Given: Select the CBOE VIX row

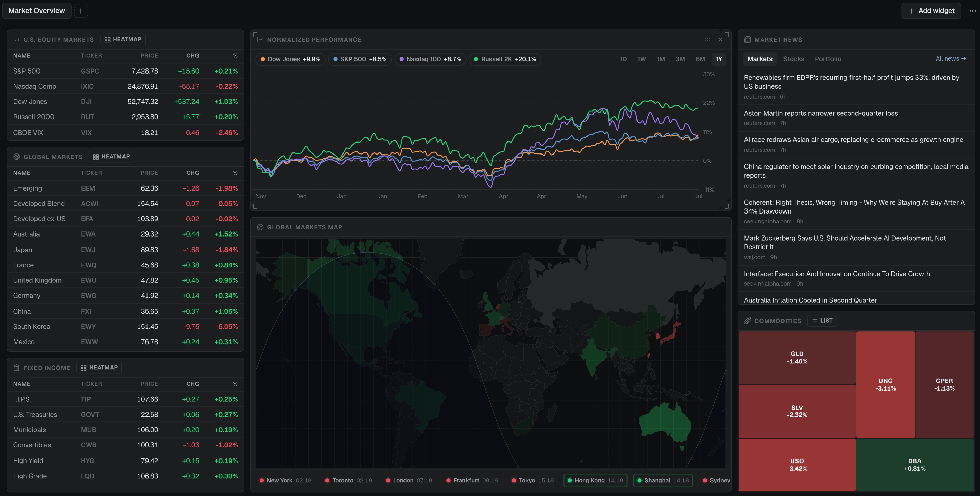Looking at the screenshot, I should coord(126,133).
